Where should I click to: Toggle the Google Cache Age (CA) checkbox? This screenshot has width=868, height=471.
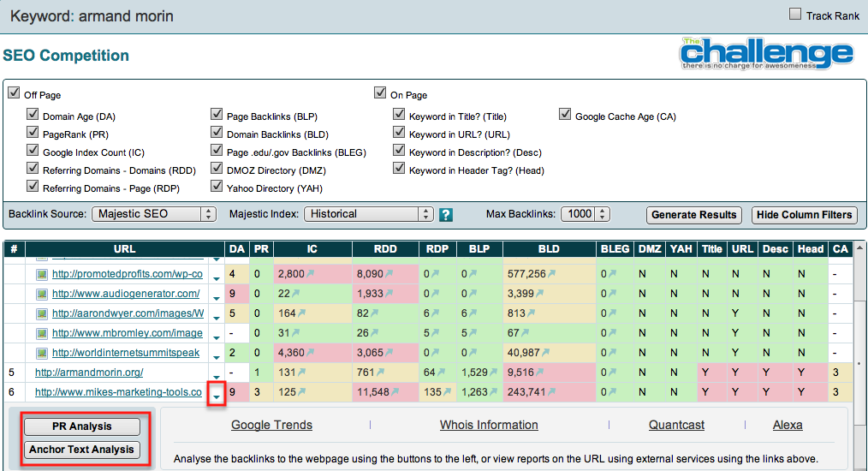(565, 114)
